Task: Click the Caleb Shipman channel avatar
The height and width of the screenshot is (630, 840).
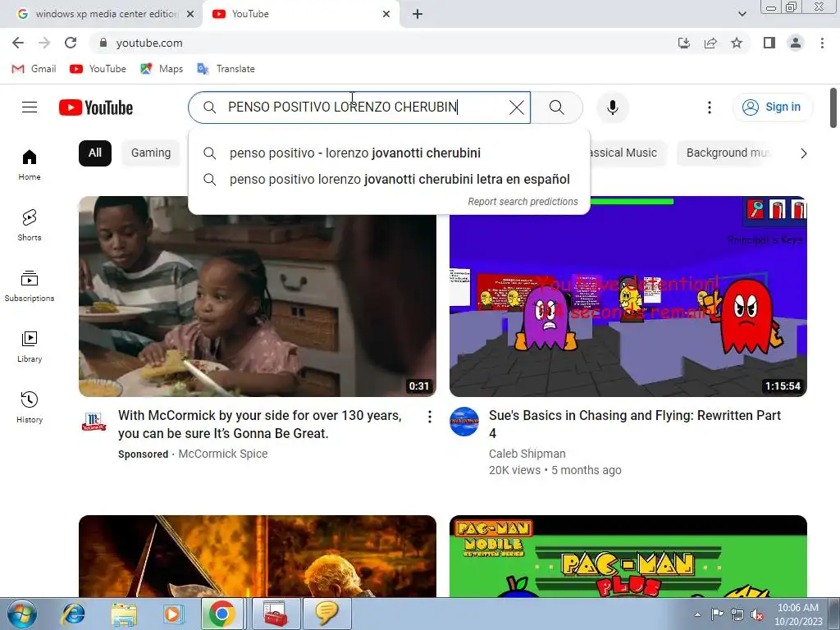Action: coord(464,422)
